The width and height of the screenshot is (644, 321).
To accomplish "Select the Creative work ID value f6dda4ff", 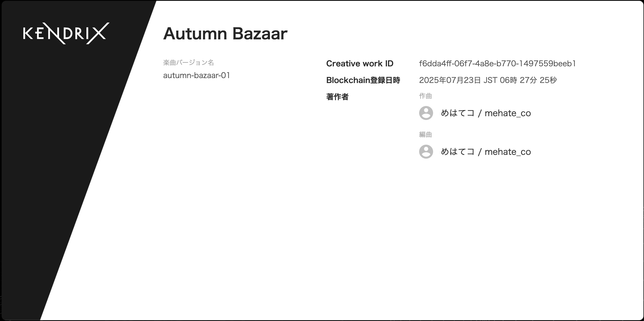I will click(x=497, y=64).
